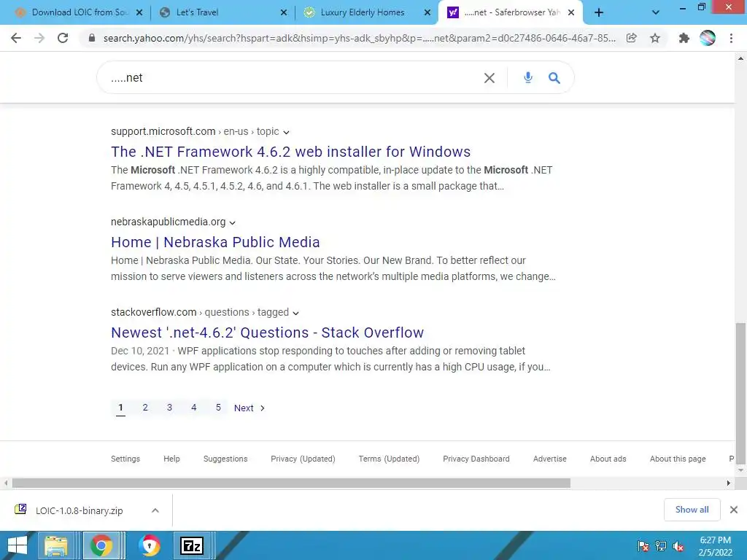This screenshot has height=560, width=747.
Task: Click muted volume tray icon
Action: point(678,546)
